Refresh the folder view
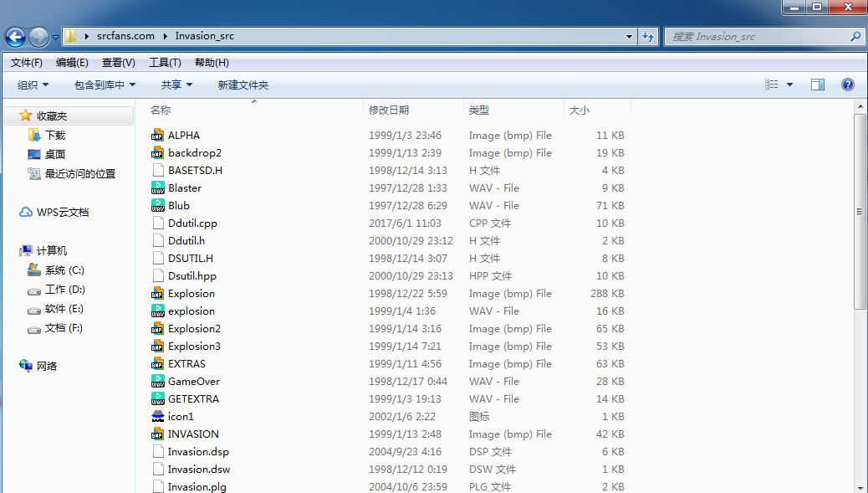This screenshot has width=868, height=493. (648, 37)
